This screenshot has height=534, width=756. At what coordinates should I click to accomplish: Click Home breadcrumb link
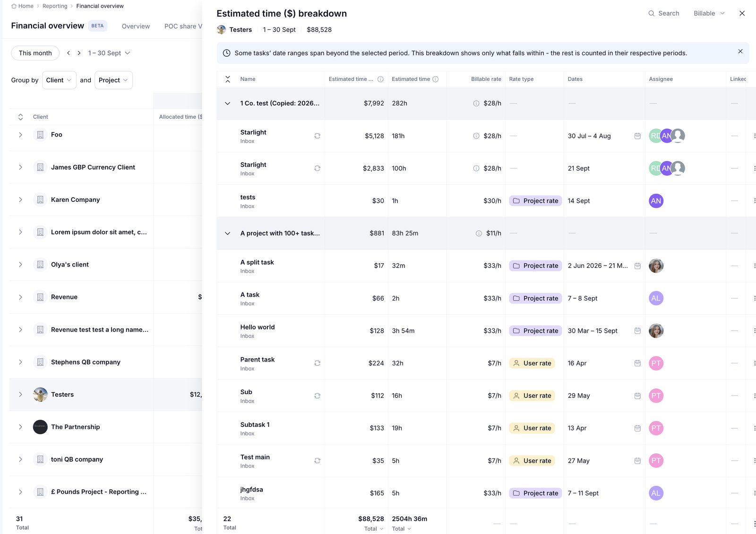coord(22,6)
